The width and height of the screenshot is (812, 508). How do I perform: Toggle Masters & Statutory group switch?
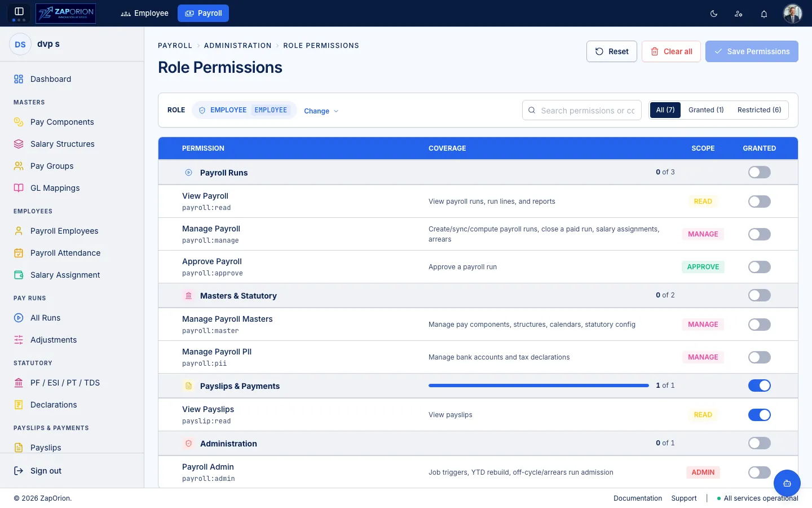(760, 295)
